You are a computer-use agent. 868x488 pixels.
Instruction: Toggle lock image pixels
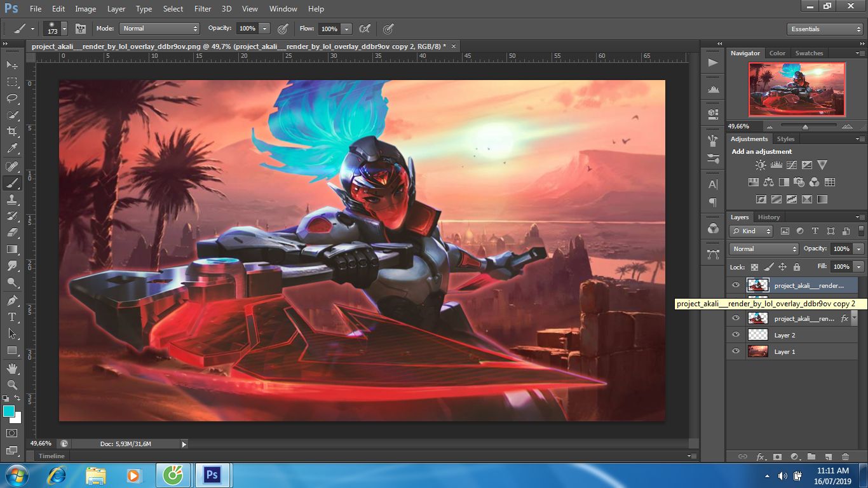(769, 267)
